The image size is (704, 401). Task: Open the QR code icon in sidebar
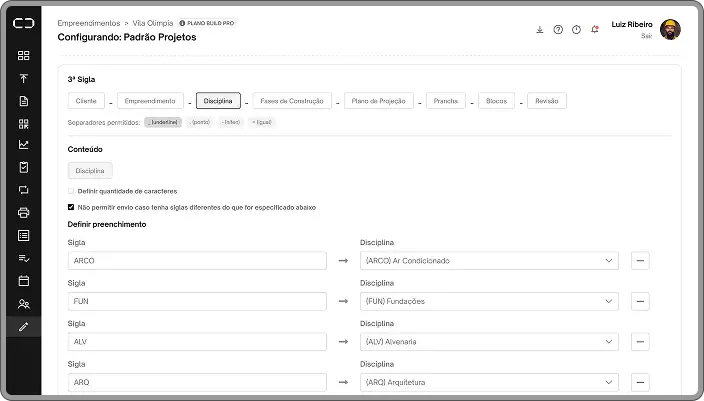24,123
